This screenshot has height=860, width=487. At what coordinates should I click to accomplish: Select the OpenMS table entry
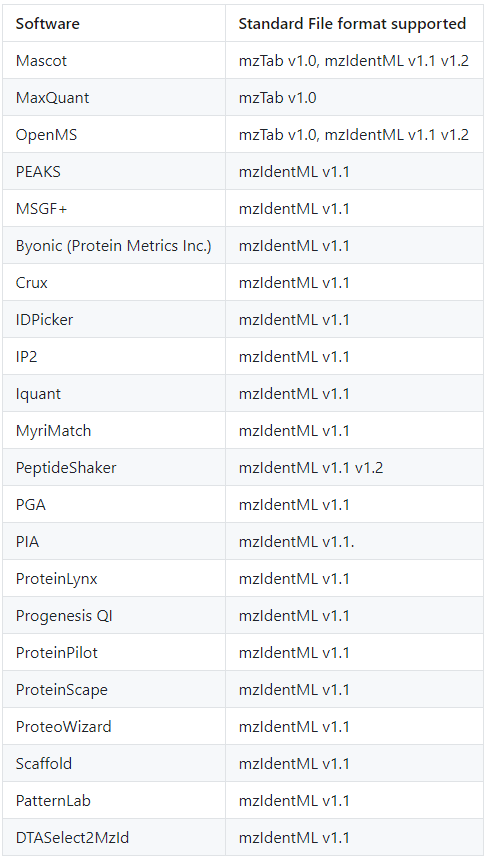pyautogui.click(x=114, y=134)
